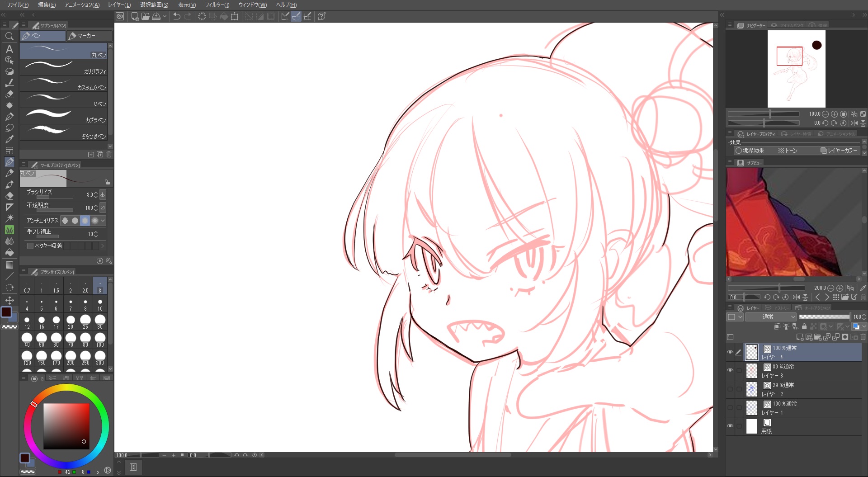Flip view horizontally in Navigator
Image resolution: width=868 pixels, height=477 pixels.
[x=854, y=123]
